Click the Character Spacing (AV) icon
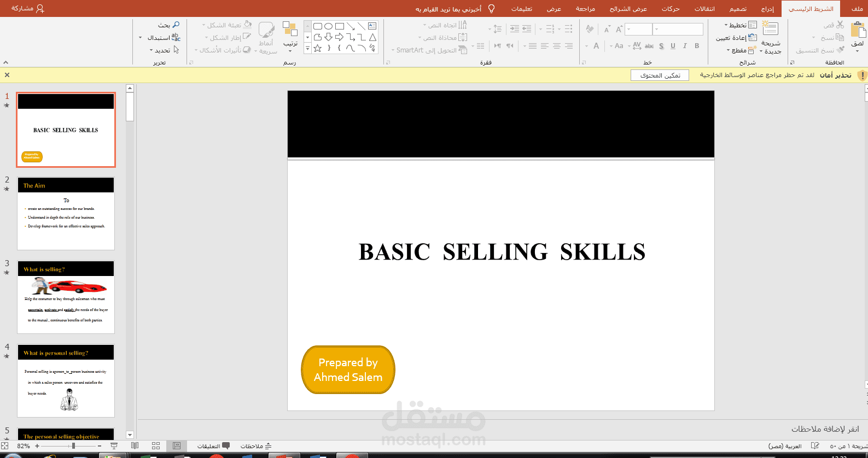Screen dimensions: 868x458 (x=637, y=46)
